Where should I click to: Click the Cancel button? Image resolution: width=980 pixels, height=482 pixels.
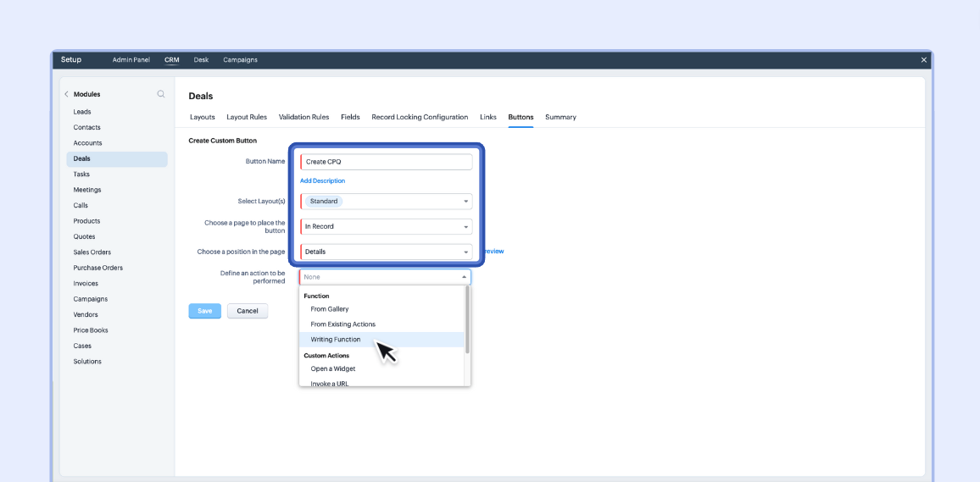click(x=248, y=311)
